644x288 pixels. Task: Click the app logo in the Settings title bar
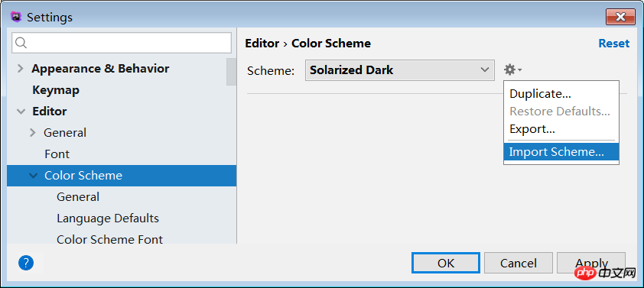pos(16,17)
